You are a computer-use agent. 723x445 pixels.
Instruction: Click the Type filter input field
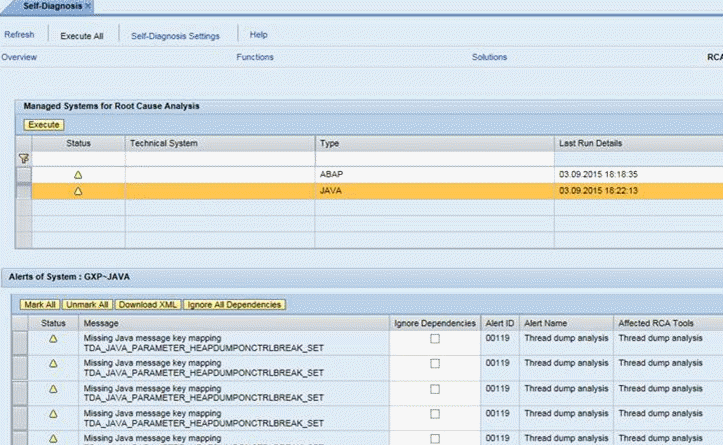pos(434,159)
